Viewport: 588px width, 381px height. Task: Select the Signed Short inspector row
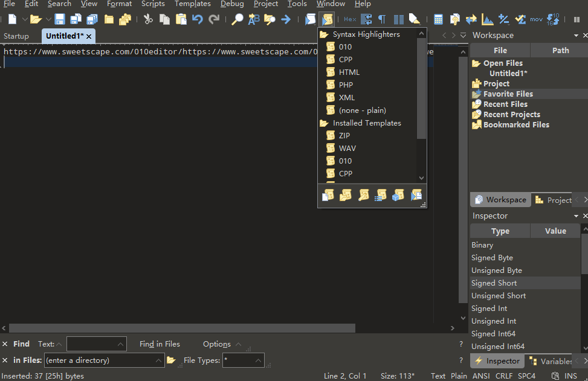(525, 283)
